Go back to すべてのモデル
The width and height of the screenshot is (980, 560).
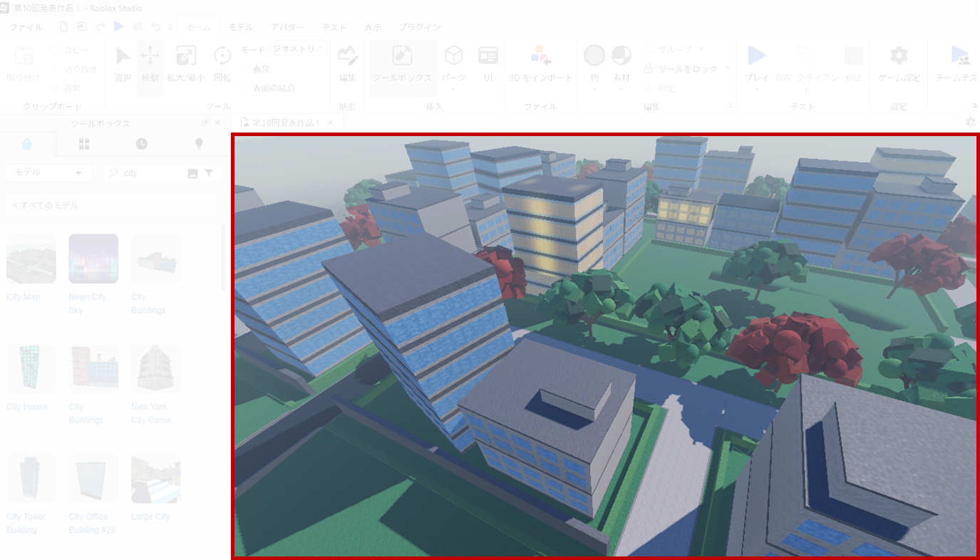(x=46, y=205)
